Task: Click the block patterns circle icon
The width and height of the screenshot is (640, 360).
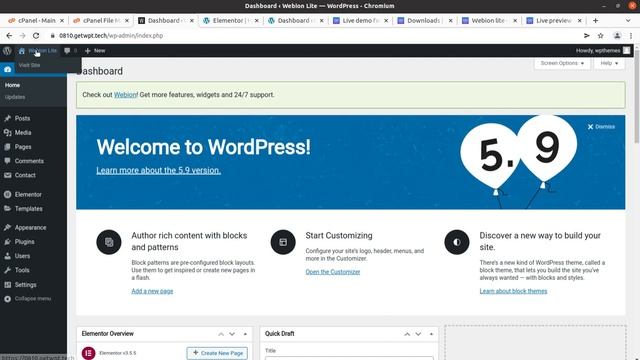Action: tap(109, 242)
